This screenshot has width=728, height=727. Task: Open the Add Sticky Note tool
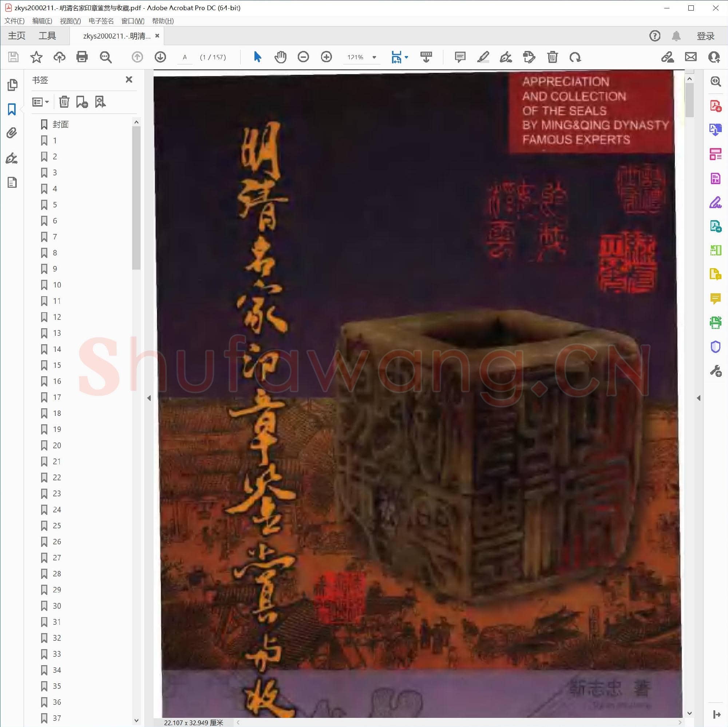tap(459, 57)
